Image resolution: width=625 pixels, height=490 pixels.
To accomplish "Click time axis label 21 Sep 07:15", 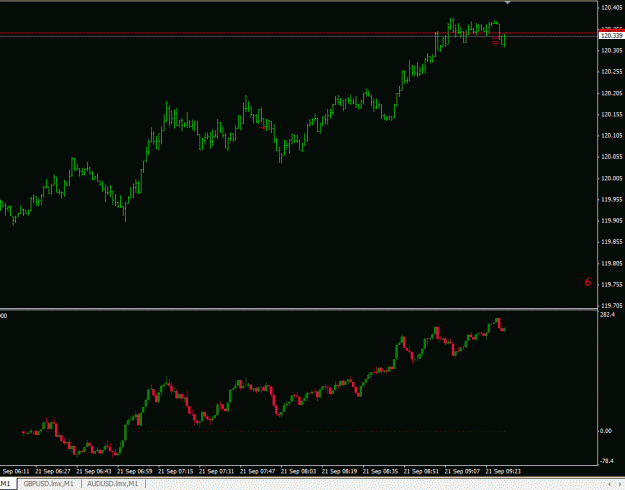I will (176, 471).
